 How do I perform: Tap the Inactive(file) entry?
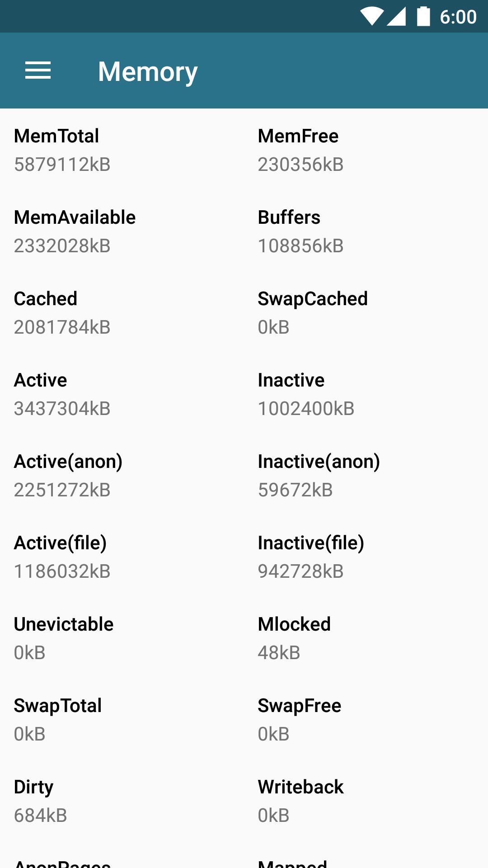[x=311, y=557]
